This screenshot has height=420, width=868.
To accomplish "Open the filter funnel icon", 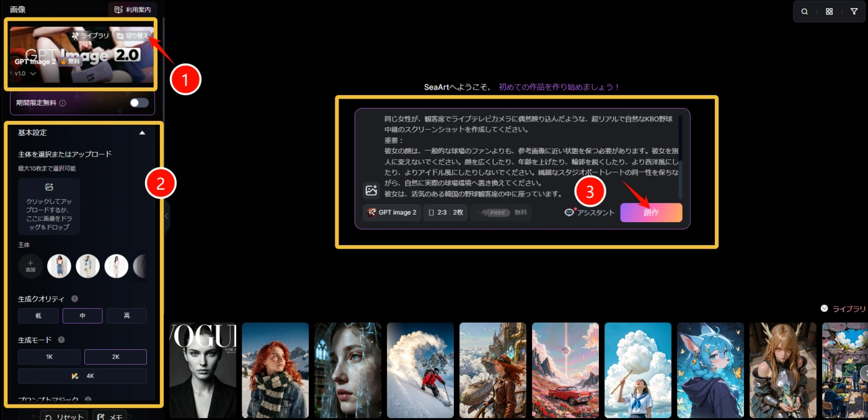I will 854,11.
